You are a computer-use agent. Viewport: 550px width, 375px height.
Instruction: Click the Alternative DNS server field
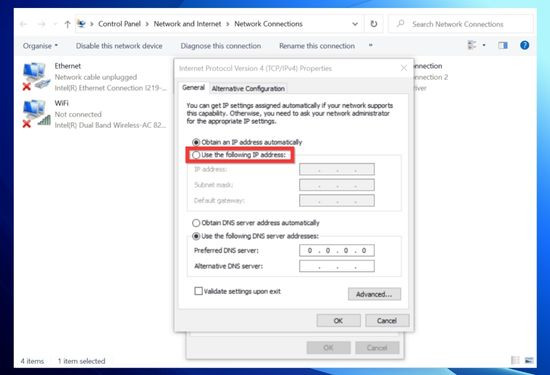click(x=337, y=266)
